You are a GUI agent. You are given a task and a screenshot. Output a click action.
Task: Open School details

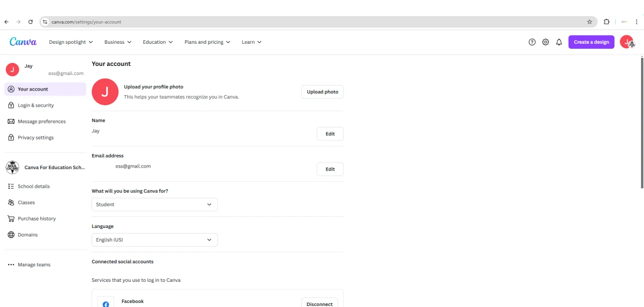click(x=45, y=186)
